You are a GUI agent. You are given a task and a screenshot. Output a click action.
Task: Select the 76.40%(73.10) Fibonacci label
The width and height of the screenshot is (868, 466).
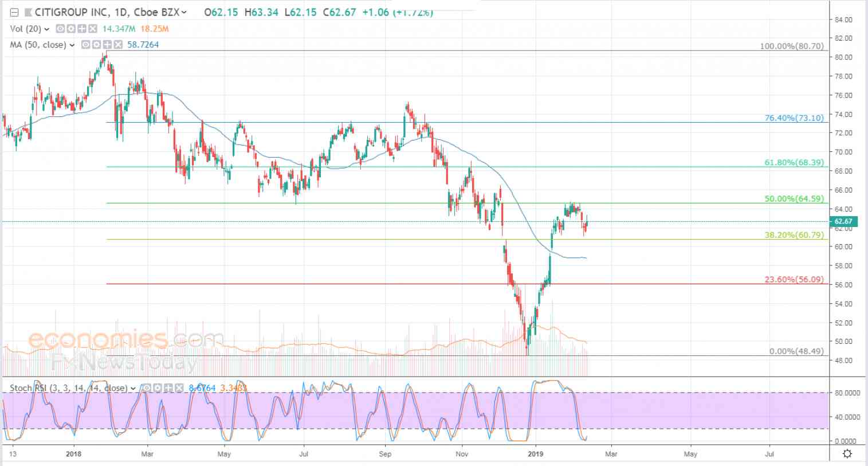[x=794, y=118]
